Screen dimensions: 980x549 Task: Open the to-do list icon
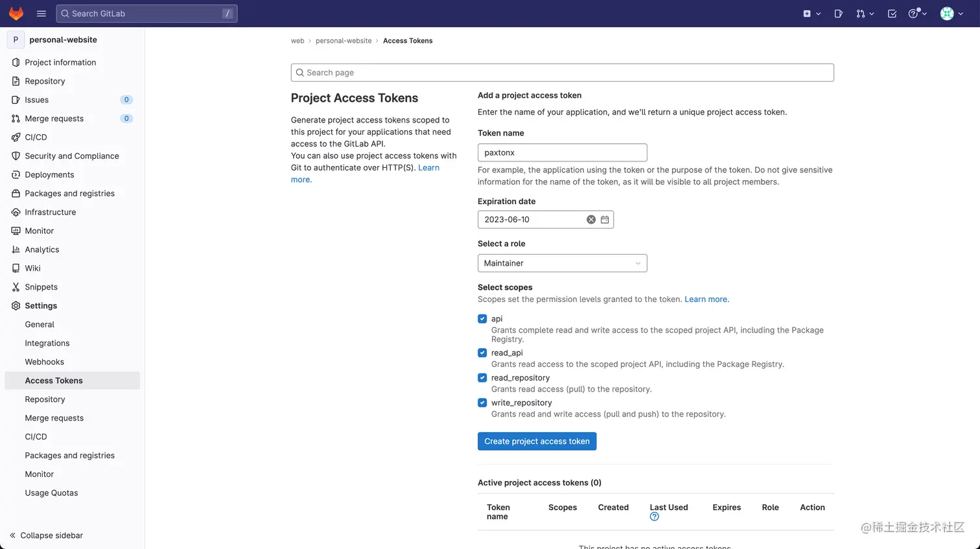(x=892, y=14)
